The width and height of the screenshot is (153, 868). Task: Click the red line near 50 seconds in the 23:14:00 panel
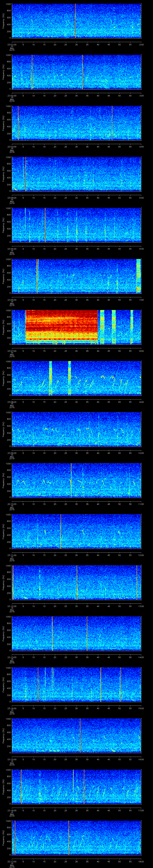120,684
